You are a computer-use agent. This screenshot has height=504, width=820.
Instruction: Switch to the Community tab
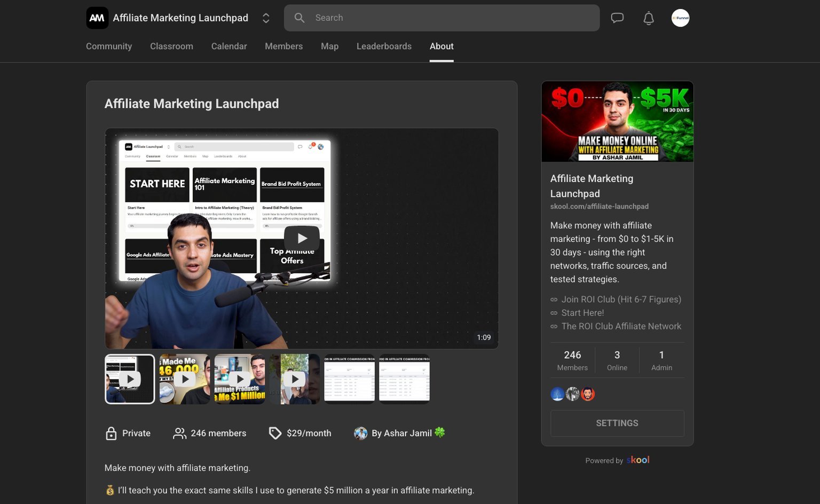coord(109,46)
